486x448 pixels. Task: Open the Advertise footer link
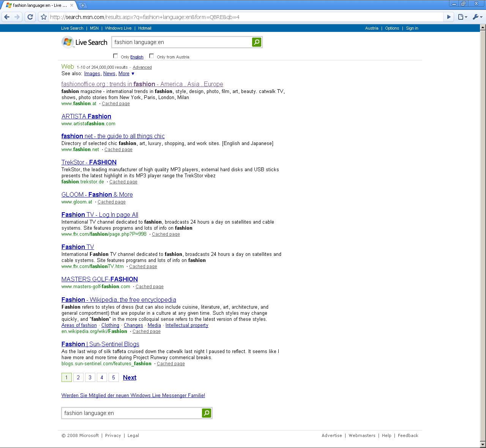click(332, 435)
